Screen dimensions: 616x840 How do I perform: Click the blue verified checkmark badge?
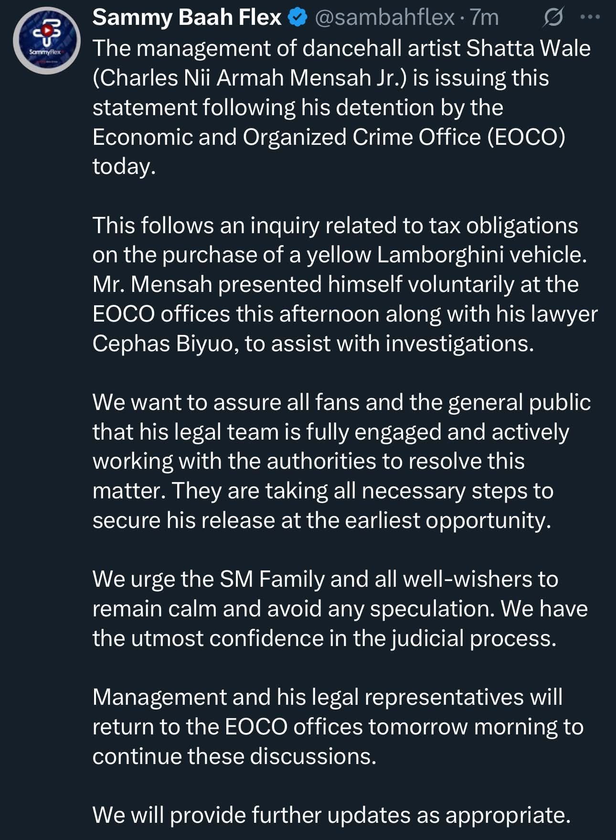298,18
